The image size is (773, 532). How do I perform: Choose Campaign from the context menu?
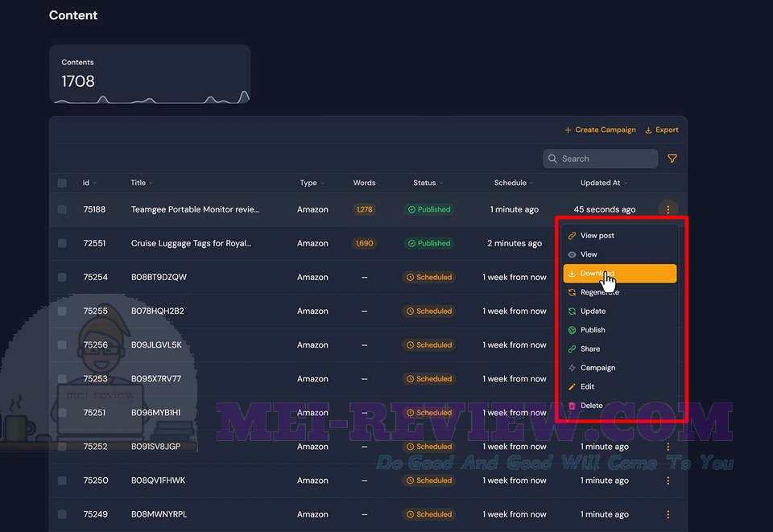pos(620,368)
